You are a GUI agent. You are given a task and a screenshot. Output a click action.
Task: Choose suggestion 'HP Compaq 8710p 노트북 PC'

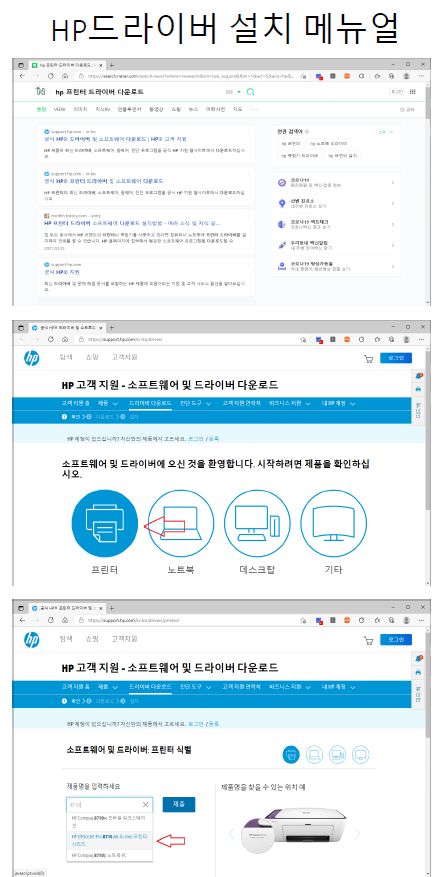(109, 856)
